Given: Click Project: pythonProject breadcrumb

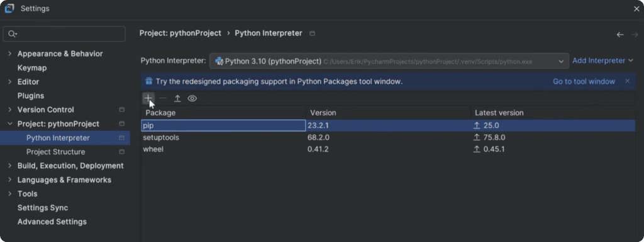Looking at the screenshot, I should (180, 33).
